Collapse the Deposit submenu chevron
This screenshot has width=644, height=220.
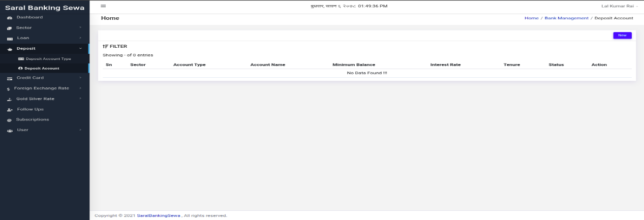(80, 48)
